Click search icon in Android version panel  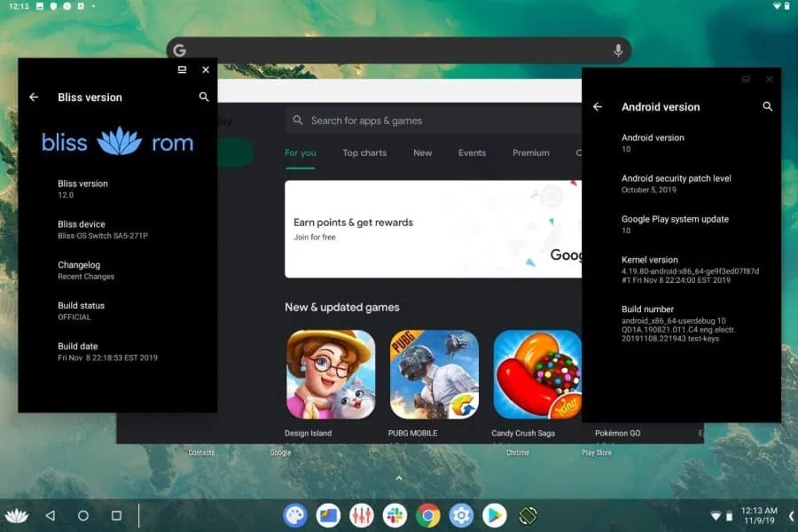(768, 106)
